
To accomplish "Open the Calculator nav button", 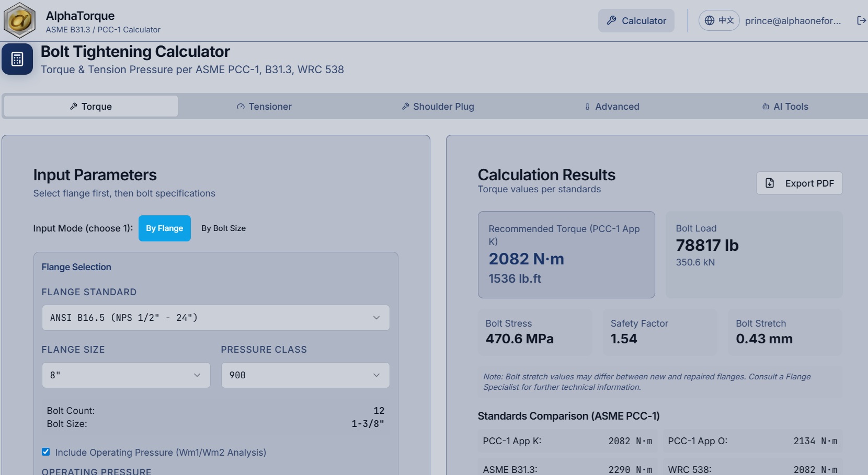I will [x=636, y=21].
